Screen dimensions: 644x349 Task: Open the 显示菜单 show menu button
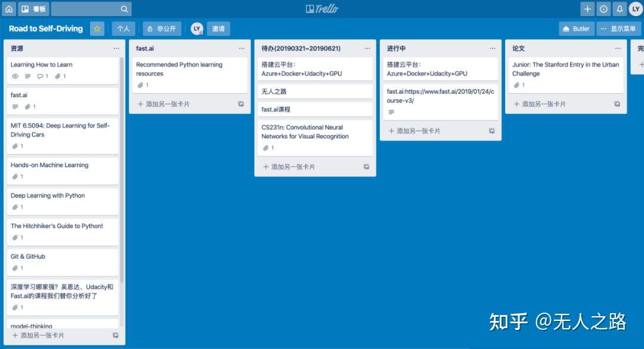point(618,29)
